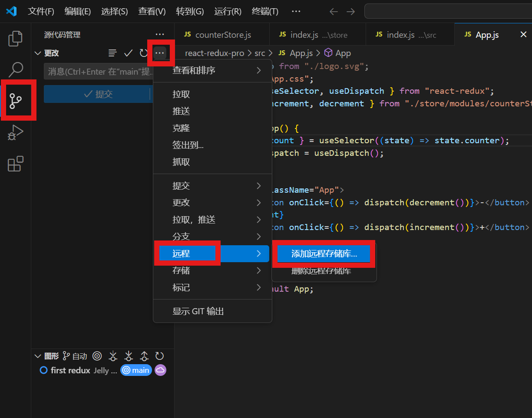The width and height of the screenshot is (532, 418).
Task: Open the 终端(T) menu
Action: pyautogui.click(x=265, y=12)
